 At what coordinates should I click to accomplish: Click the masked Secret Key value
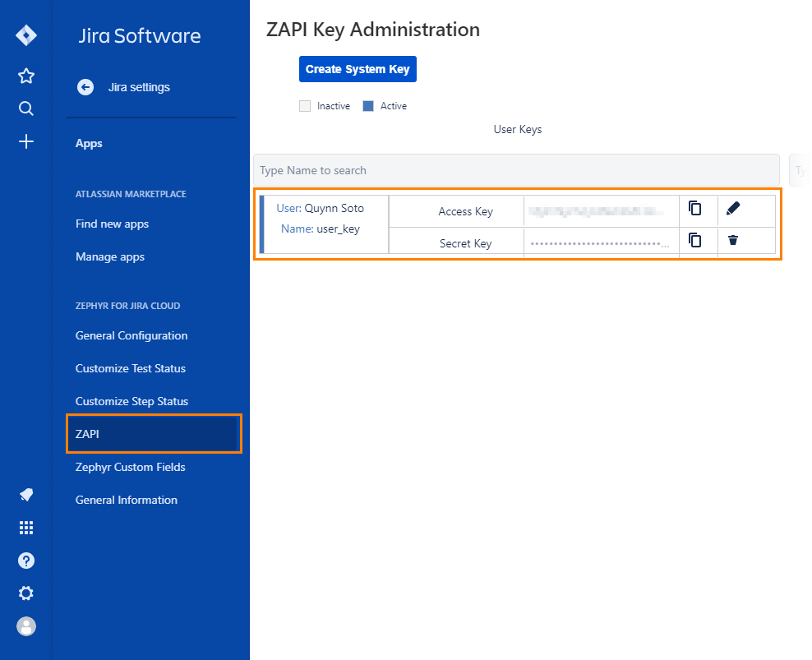(600, 243)
